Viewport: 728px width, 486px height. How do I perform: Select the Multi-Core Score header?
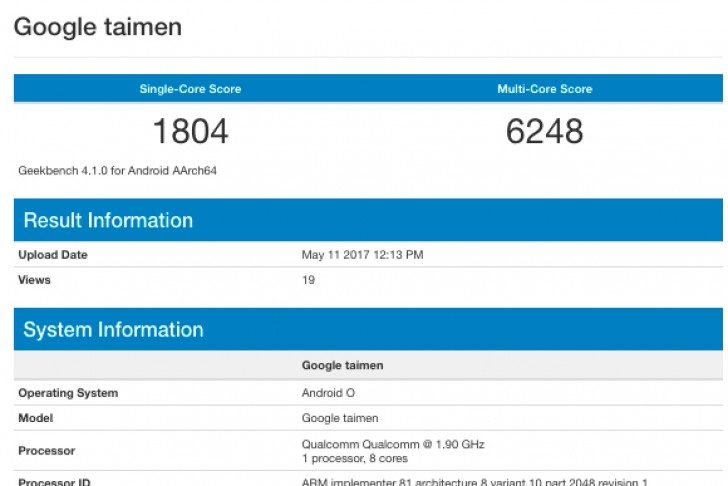544,89
